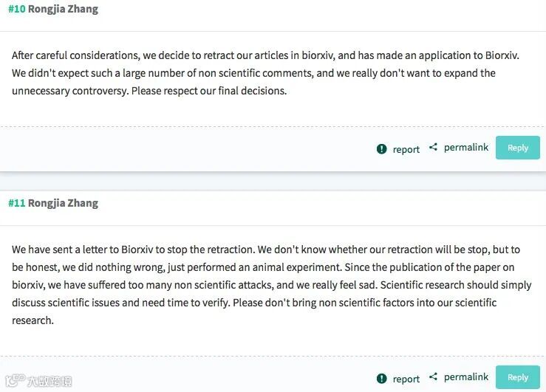Click the report icon under comment #10
The width and height of the screenshot is (546, 392).
tap(381, 149)
